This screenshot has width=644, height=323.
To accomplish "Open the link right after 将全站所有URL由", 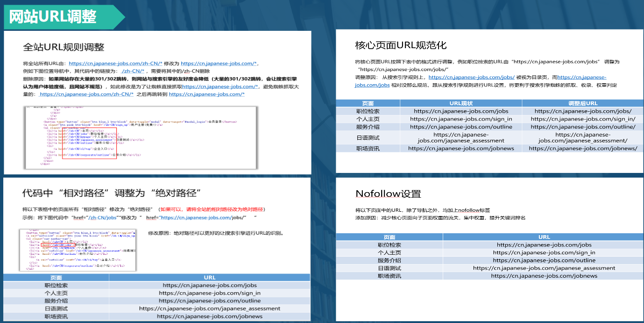I will tap(115, 64).
